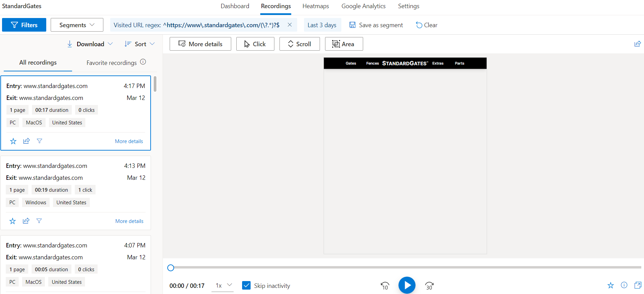Open the Download dropdown
This screenshot has height=294, width=644.
(x=90, y=44)
